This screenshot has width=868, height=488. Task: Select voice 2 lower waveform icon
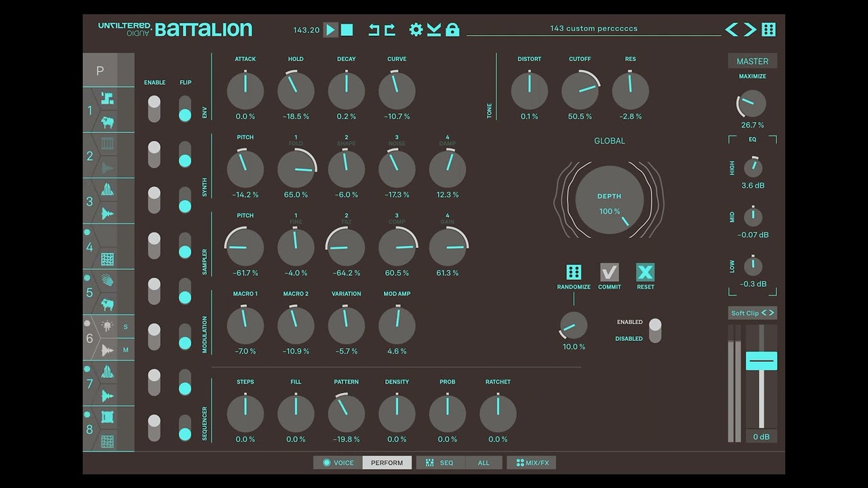click(108, 167)
